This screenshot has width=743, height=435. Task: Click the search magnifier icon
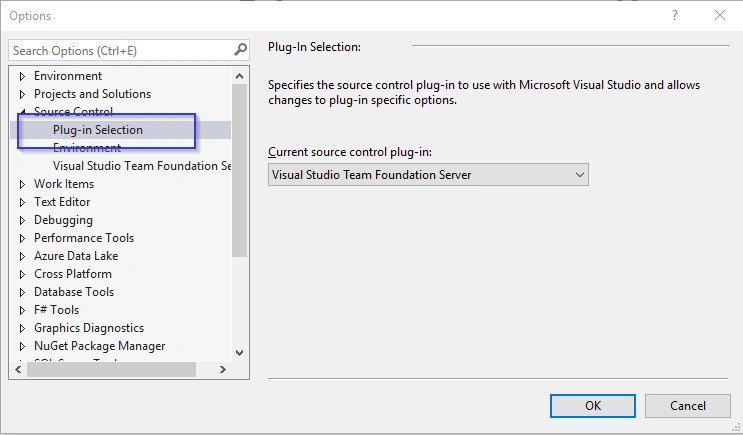click(x=240, y=50)
